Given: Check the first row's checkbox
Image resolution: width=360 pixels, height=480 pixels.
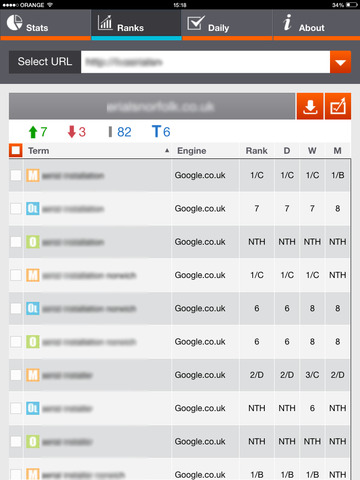Looking at the screenshot, I should pyautogui.click(x=16, y=175).
